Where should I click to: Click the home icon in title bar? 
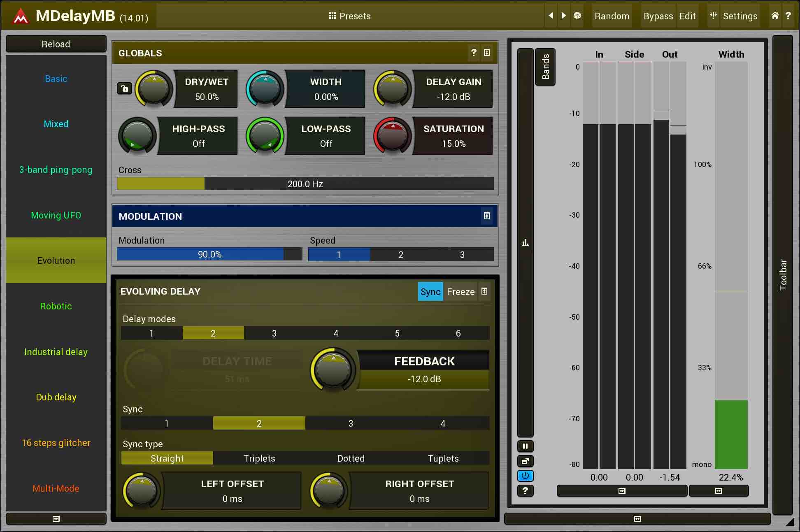tap(774, 16)
